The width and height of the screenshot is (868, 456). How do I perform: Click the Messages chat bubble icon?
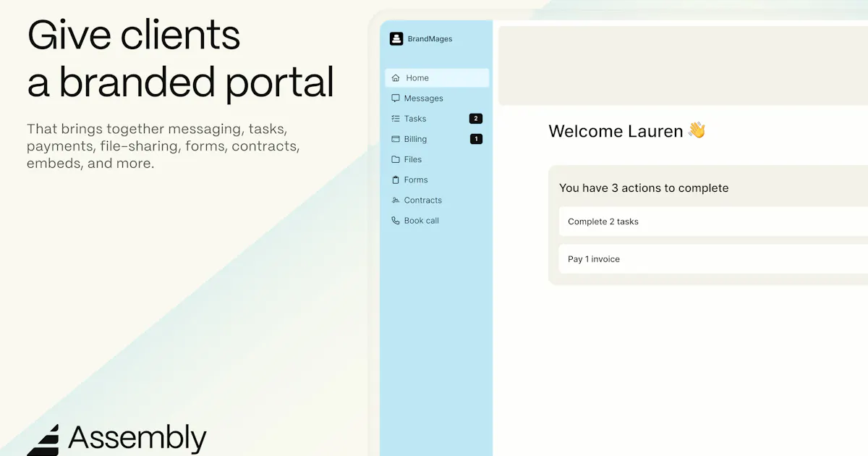[x=396, y=98]
